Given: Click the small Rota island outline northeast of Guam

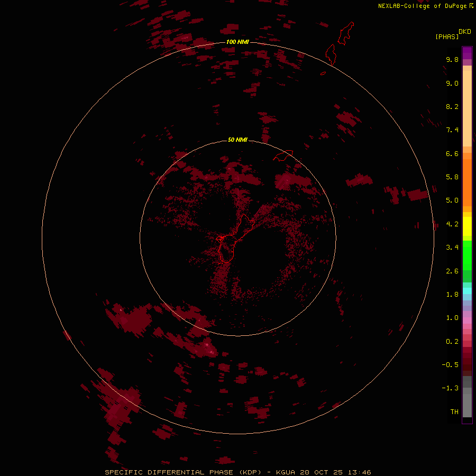Looking at the screenshot, I should pyautogui.click(x=283, y=155).
